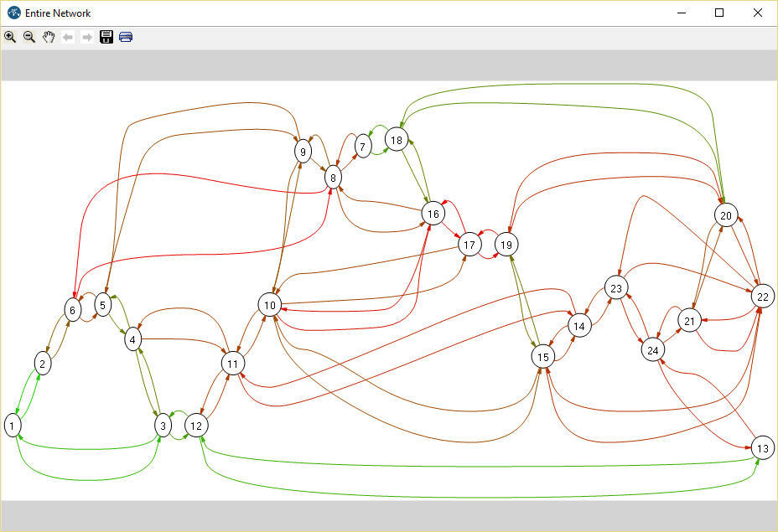
Task: Click the Entire Network window app icon
Action: click(13, 13)
